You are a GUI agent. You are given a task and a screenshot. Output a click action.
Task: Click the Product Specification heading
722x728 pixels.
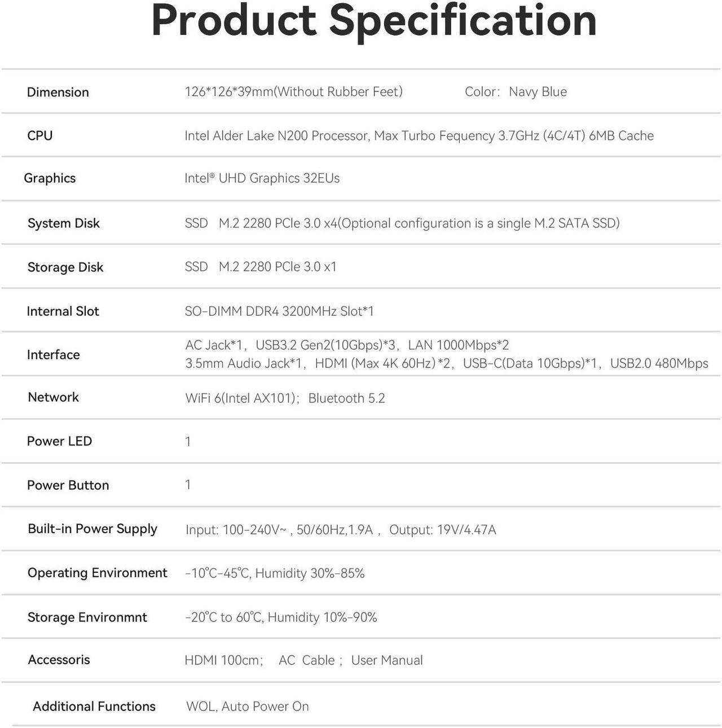click(374, 21)
